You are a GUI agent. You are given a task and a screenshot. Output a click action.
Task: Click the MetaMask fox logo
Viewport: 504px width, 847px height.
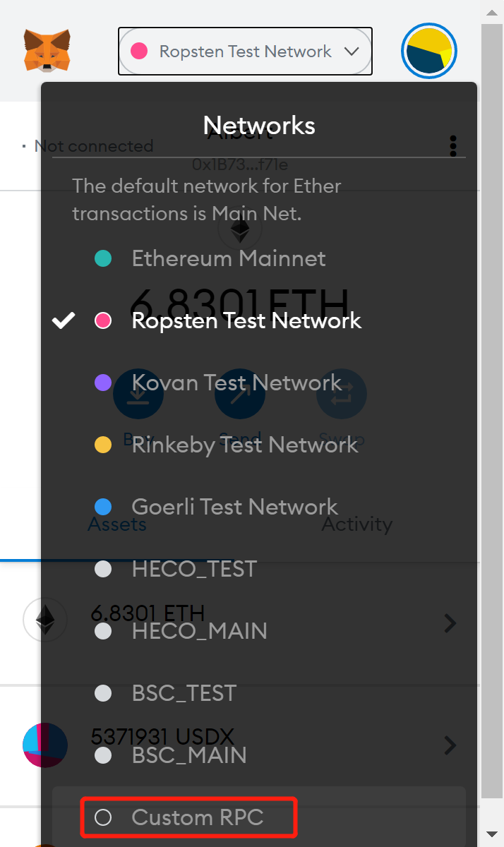[x=47, y=50]
